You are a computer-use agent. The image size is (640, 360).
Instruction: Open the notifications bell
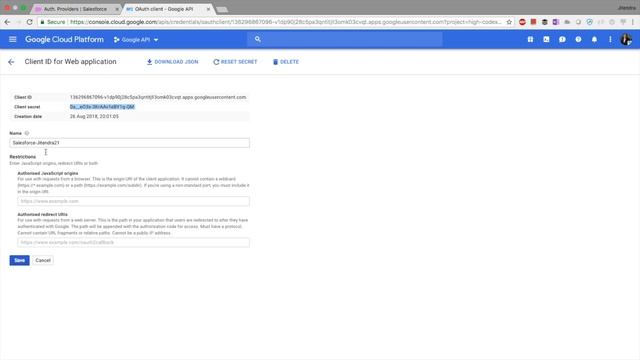coord(594,39)
